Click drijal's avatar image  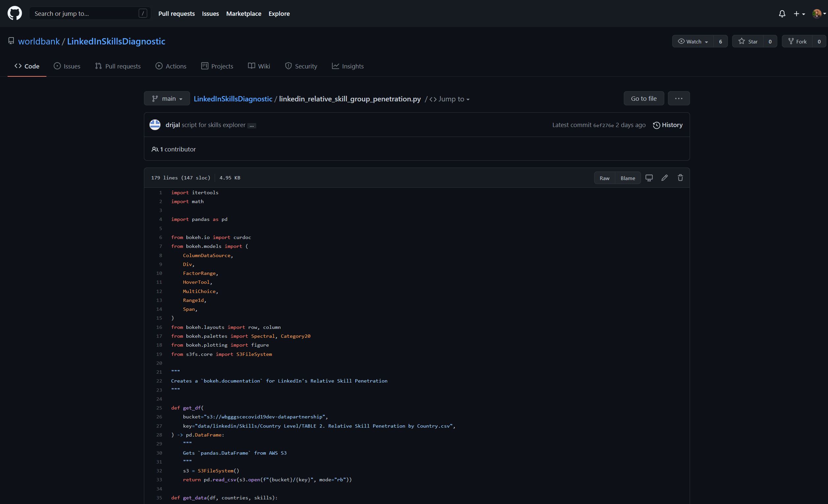tap(155, 125)
